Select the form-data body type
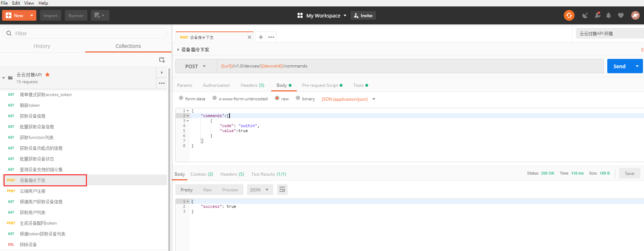644x251 pixels. pyautogui.click(x=181, y=98)
